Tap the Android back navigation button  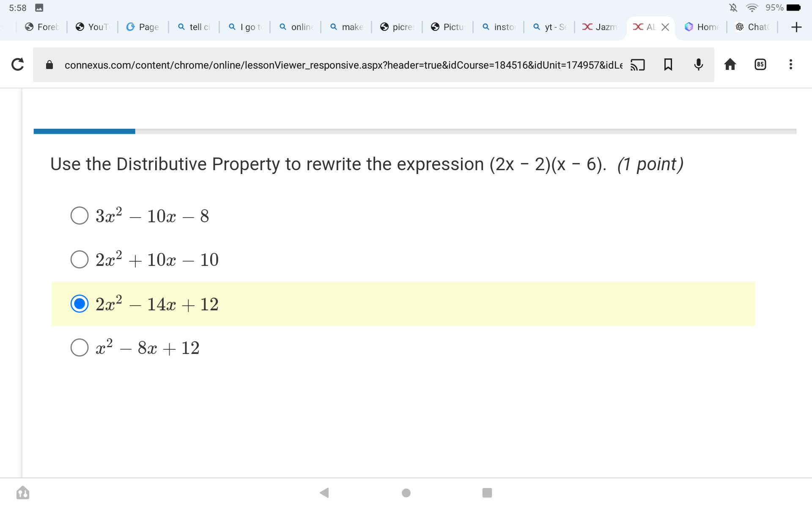pyautogui.click(x=324, y=492)
